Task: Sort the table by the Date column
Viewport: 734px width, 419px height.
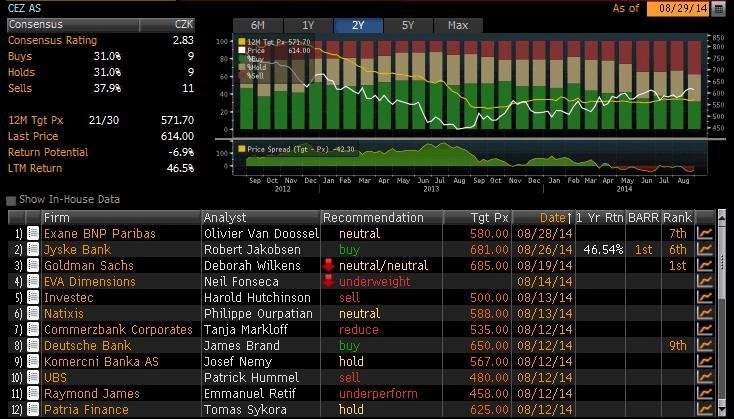Action: pos(543,217)
